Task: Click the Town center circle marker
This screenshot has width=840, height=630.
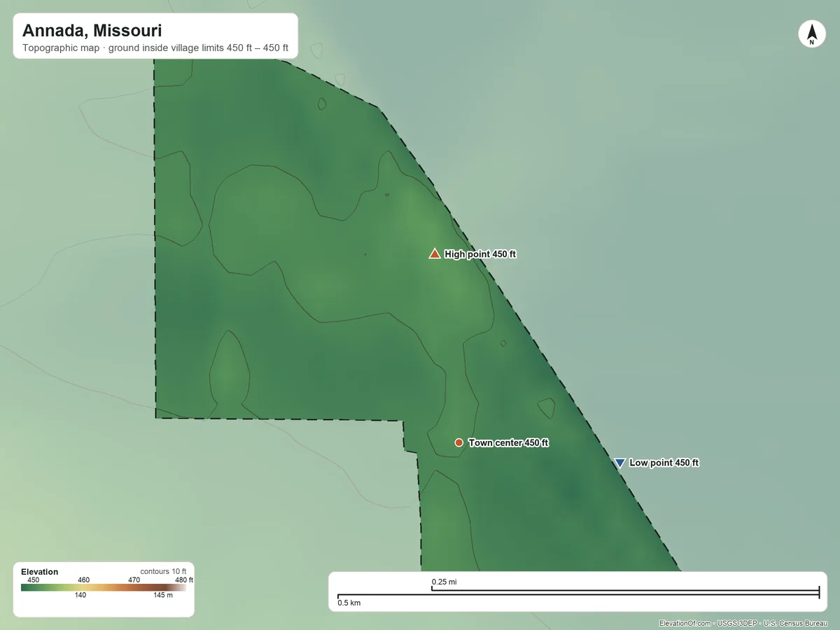Action: 458,442
